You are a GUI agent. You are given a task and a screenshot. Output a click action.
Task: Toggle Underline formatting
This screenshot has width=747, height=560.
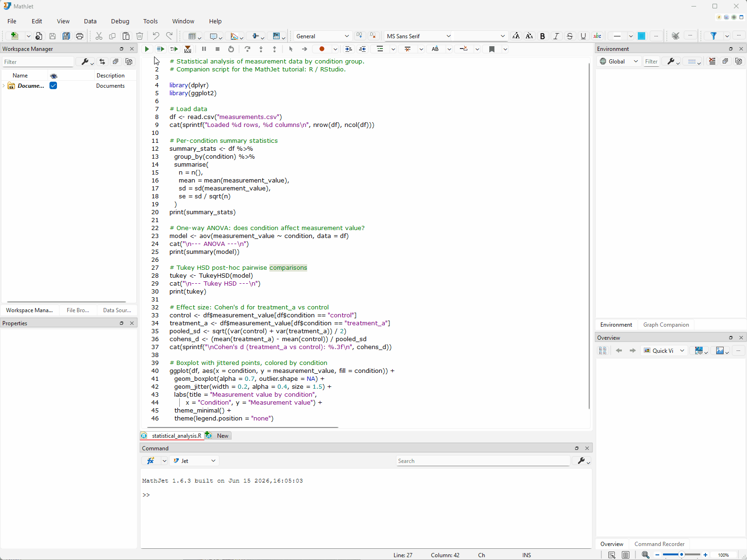coord(583,36)
